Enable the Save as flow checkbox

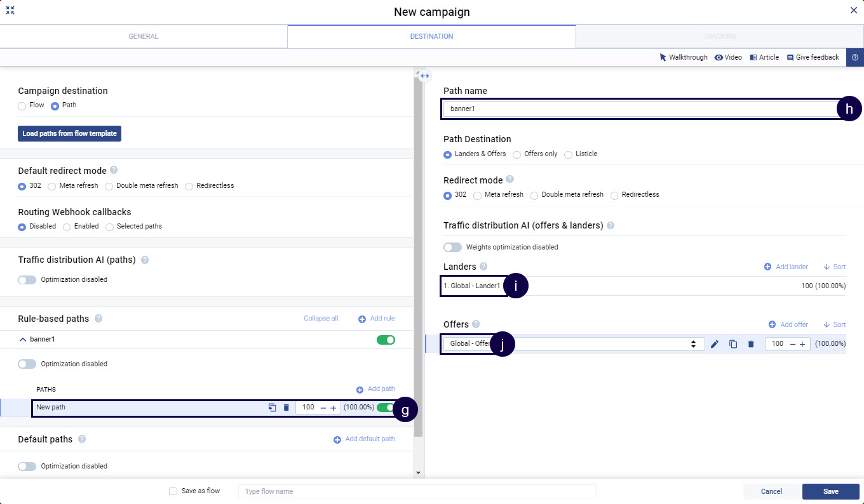point(173,491)
